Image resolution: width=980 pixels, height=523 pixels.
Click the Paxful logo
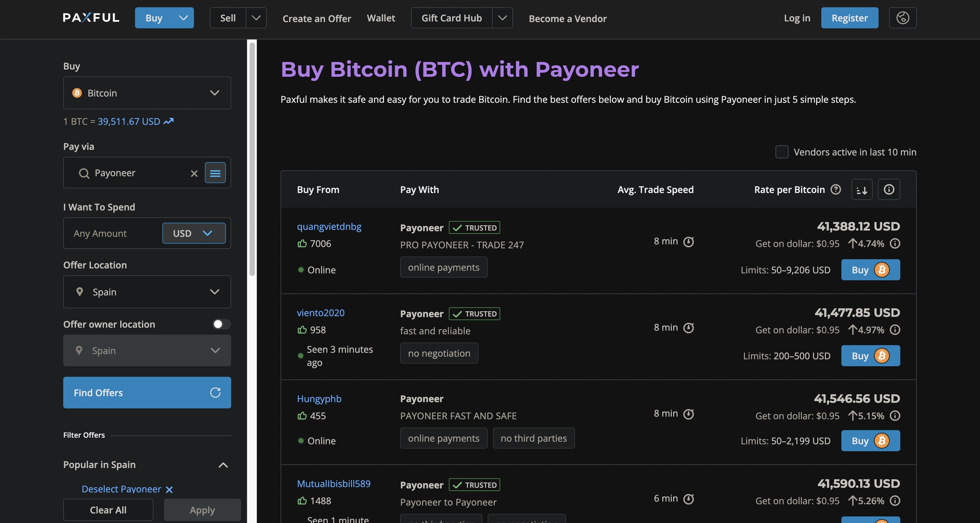pos(91,17)
